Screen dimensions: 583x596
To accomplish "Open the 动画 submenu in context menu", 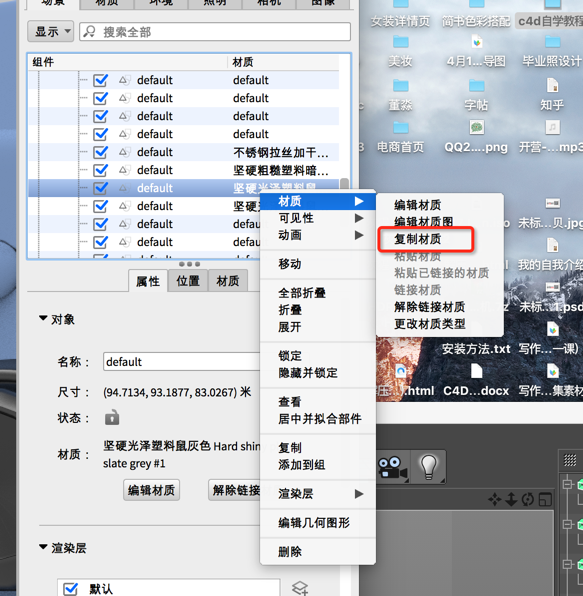I will tap(318, 235).
